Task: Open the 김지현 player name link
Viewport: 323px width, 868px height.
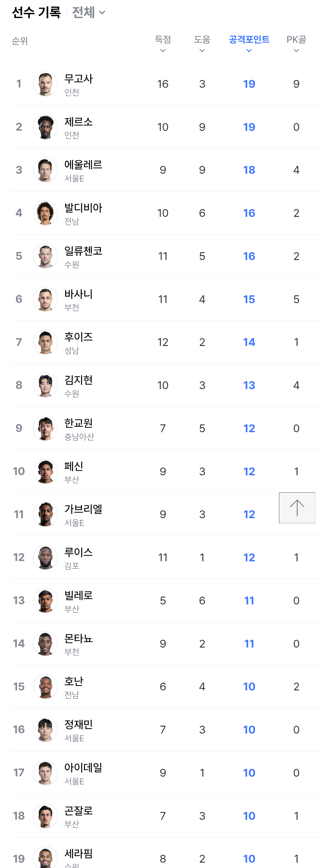Action: [78, 380]
